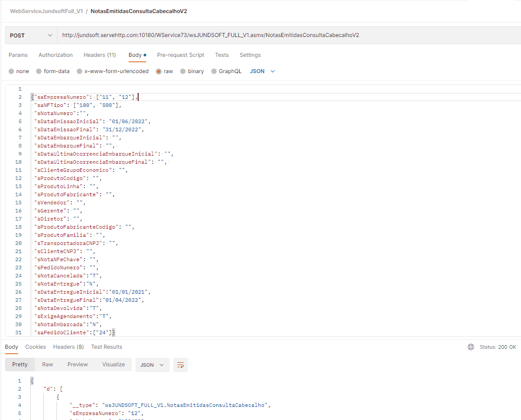Open the Headers (11) request tab
The height and width of the screenshot is (420, 521).
click(x=100, y=55)
